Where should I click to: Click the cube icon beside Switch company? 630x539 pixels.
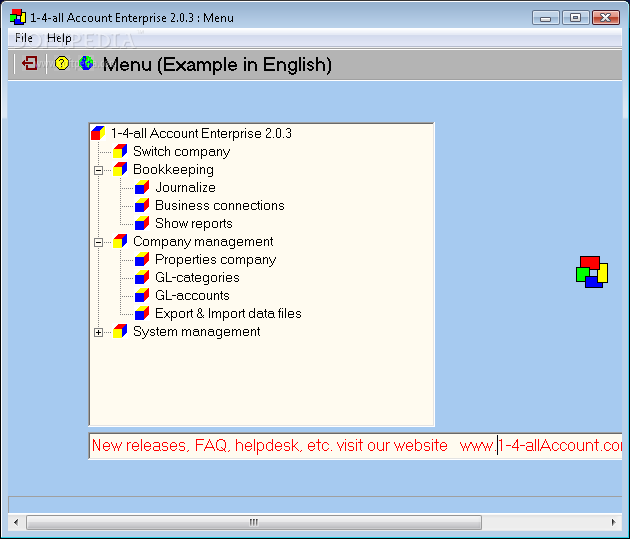(x=120, y=151)
